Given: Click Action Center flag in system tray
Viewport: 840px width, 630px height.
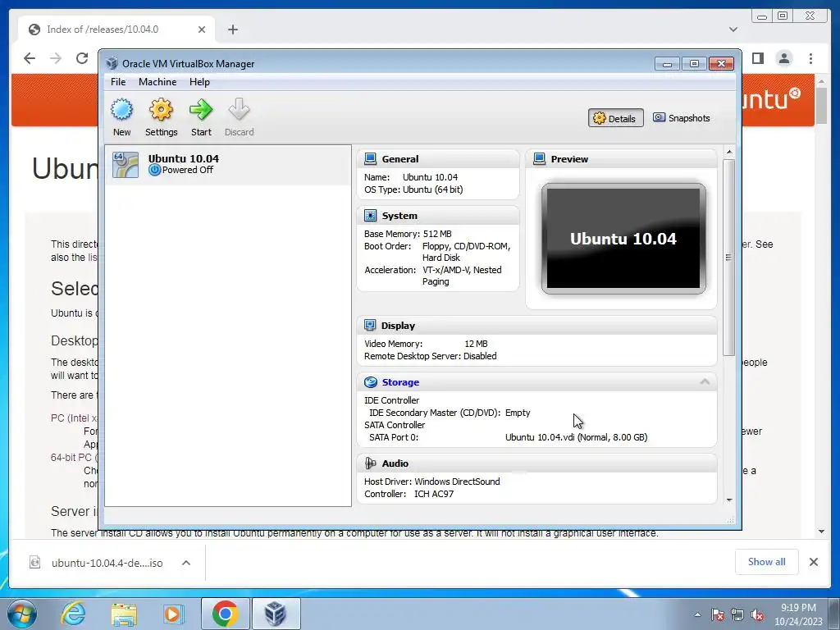Looking at the screenshot, I should coord(717,615).
